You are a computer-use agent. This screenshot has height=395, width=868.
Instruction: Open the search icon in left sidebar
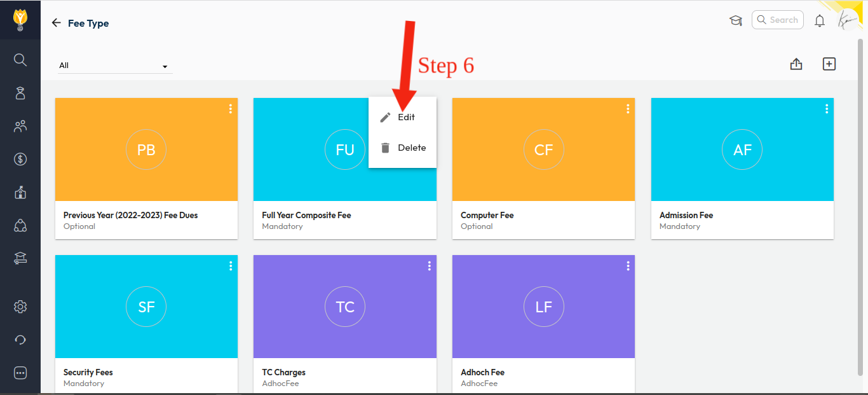[x=20, y=60]
